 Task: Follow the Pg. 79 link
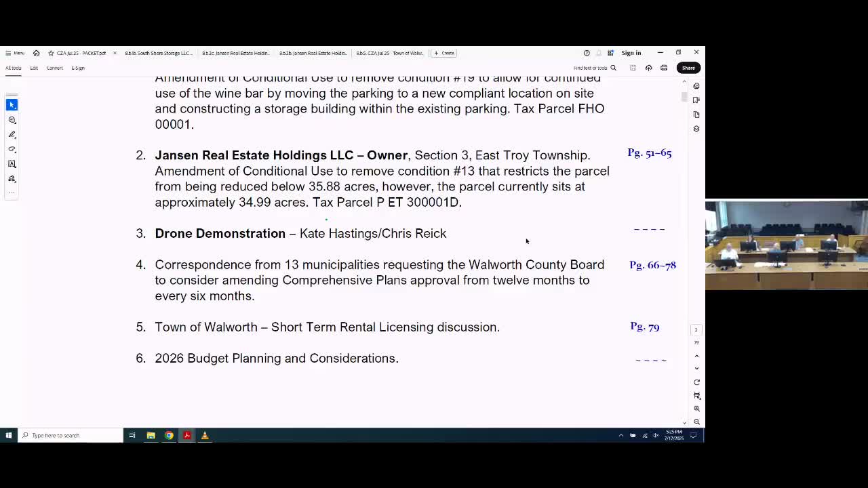645,327
